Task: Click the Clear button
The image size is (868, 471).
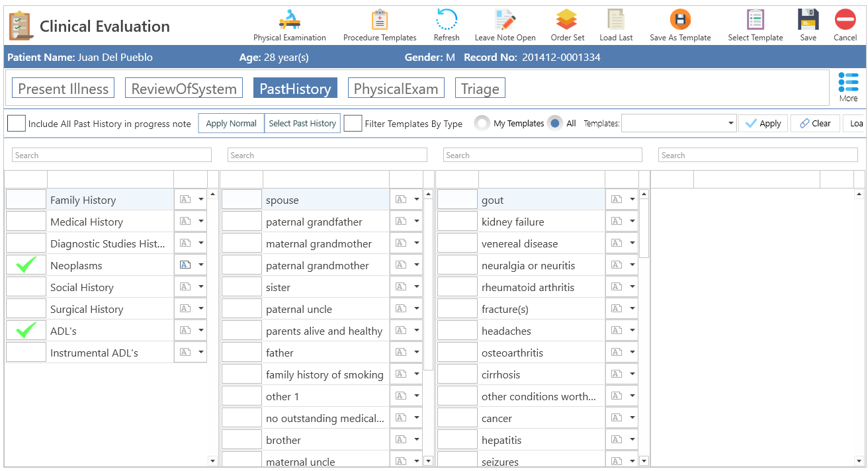Action: click(815, 124)
